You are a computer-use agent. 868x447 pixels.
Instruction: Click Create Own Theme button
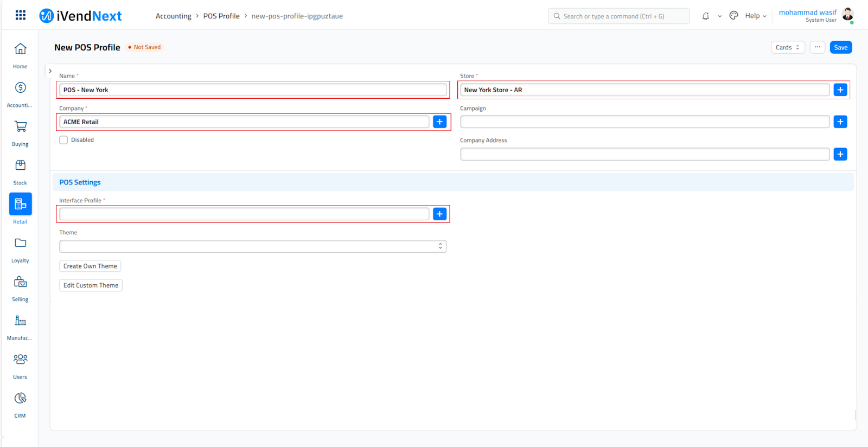pos(90,266)
